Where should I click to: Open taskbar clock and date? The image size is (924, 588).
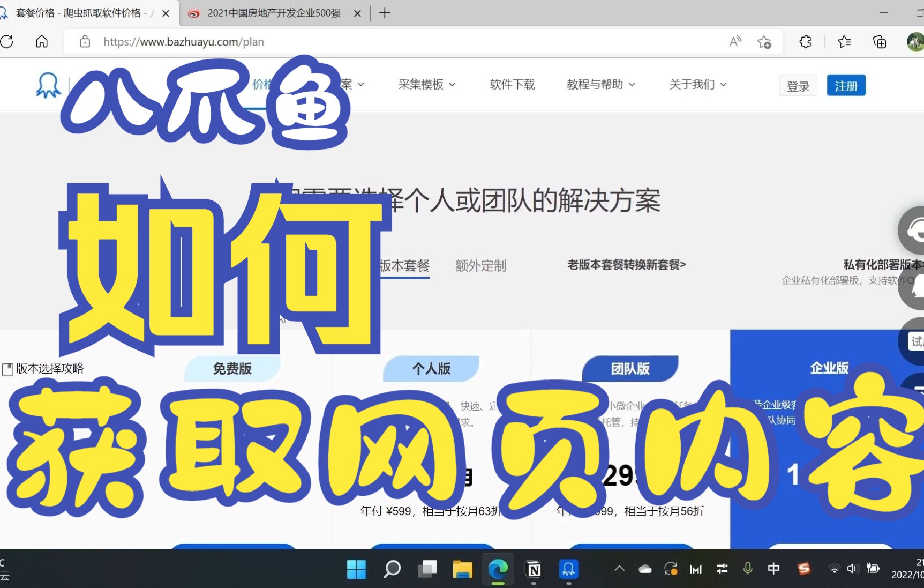pos(908,569)
